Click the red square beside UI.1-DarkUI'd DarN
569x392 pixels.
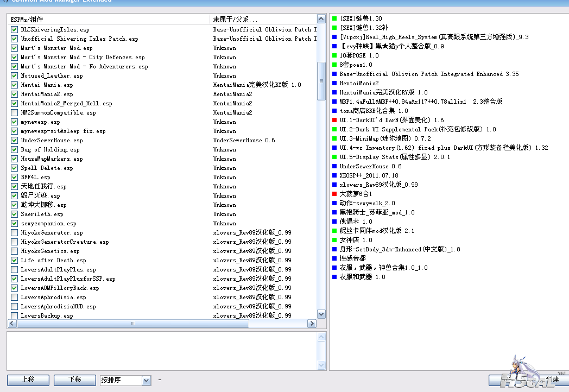(x=334, y=120)
